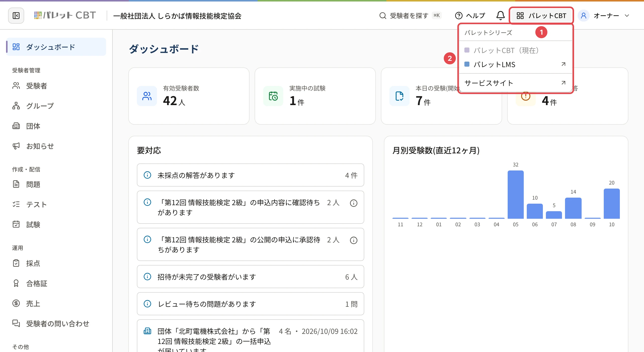This screenshot has width=644, height=352.
Task: Open the 未採点の解答があります alert
Action: 251,175
